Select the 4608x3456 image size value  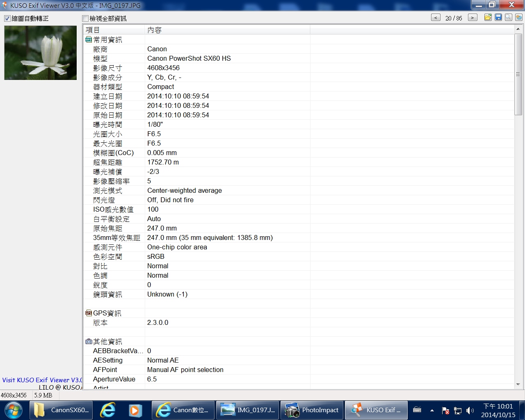click(x=163, y=68)
